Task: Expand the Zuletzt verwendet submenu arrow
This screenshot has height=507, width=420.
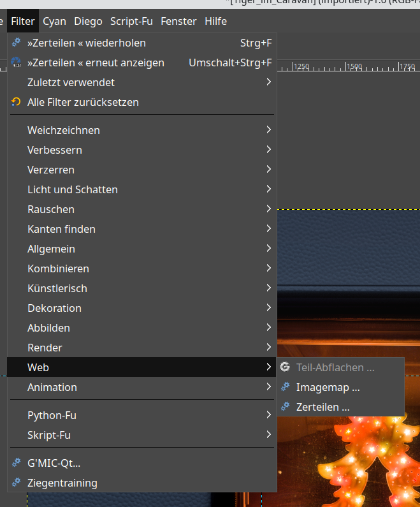Action: coord(269,82)
